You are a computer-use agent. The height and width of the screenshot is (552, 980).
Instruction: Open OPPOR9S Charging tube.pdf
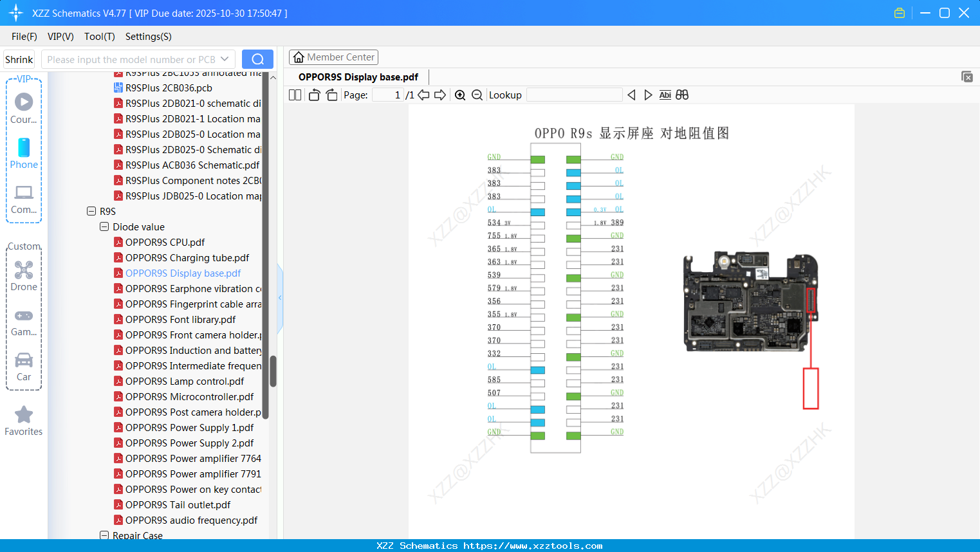coord(187,257)
